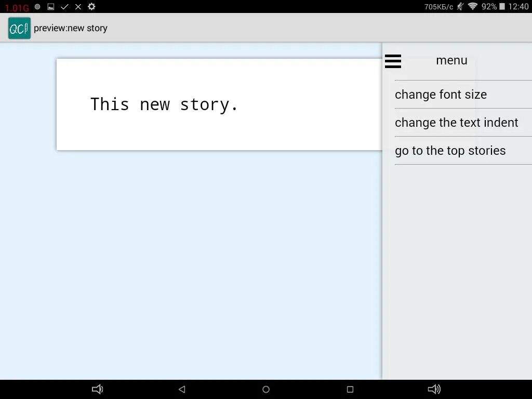Screen dimensions: 532x399
Task: Select change the text indent
Action: (x=463, y=123)
